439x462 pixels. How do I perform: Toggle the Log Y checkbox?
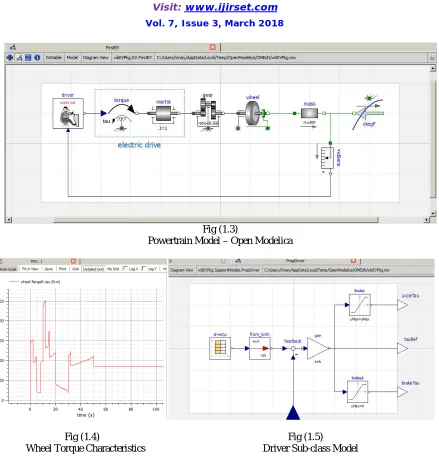click(x=144, y=268)
